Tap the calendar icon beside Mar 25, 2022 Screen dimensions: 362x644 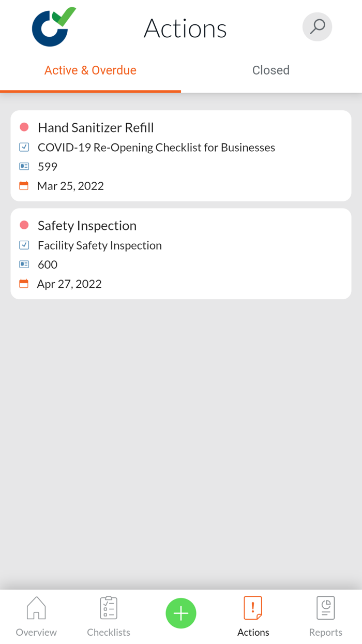24,185
